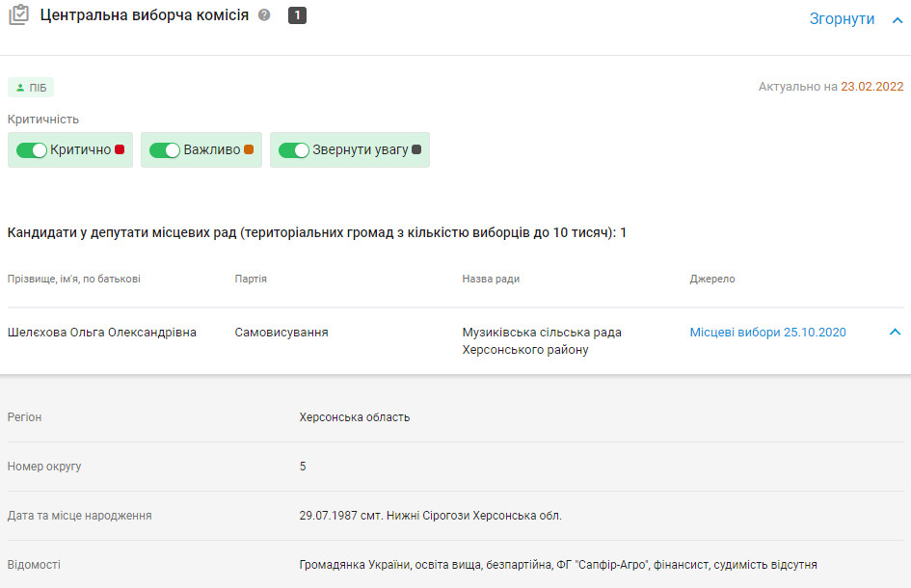911x588 pixels.
Task: Click the Партія column header
Action: pos(251,280)
